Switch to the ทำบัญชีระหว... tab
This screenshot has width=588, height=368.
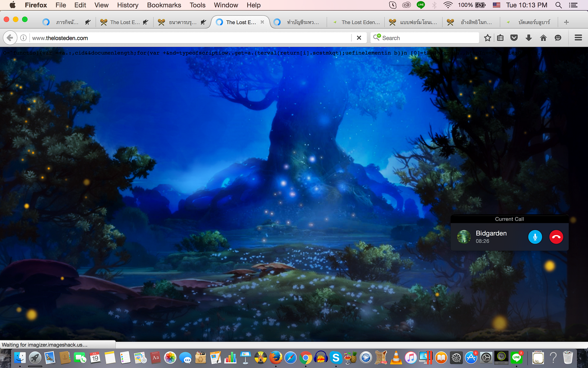coord(298,22)
